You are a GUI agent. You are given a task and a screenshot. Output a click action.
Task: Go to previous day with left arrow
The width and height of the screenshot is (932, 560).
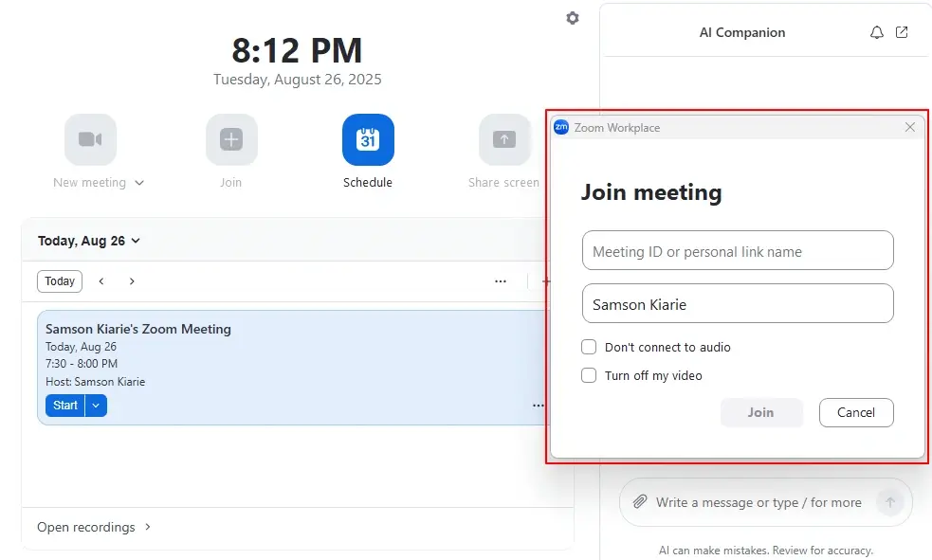coord(101,281)
